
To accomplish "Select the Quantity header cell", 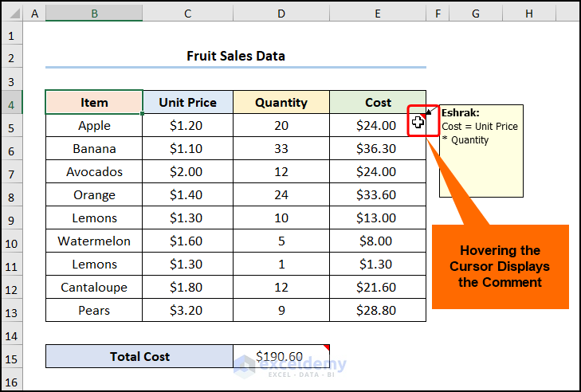I will click(281, 102).
